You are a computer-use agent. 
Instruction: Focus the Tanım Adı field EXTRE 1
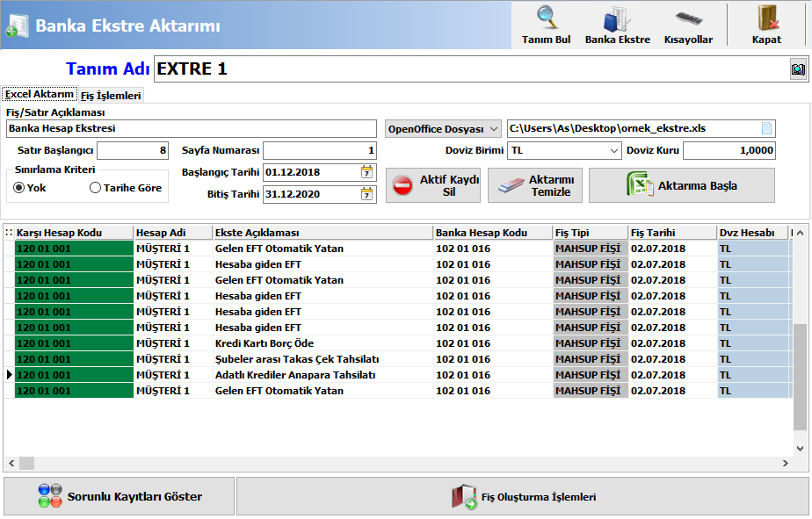pos(471,68)
